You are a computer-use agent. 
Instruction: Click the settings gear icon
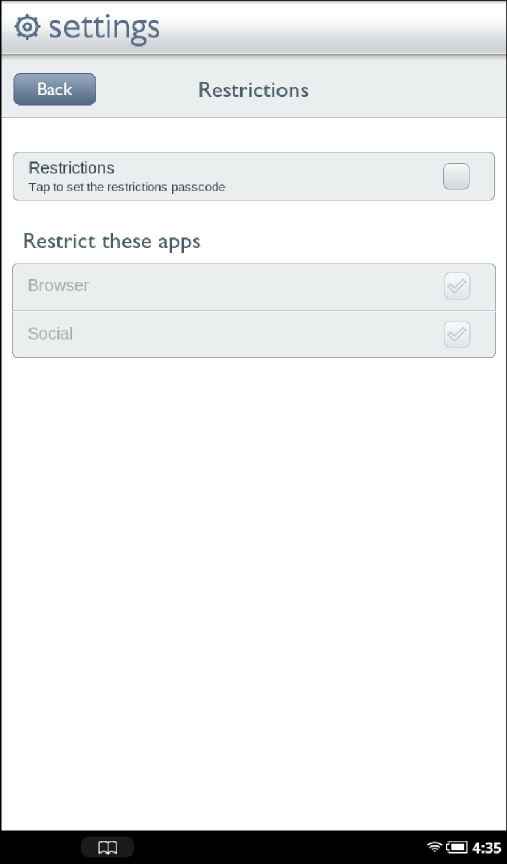coord(27,27)
